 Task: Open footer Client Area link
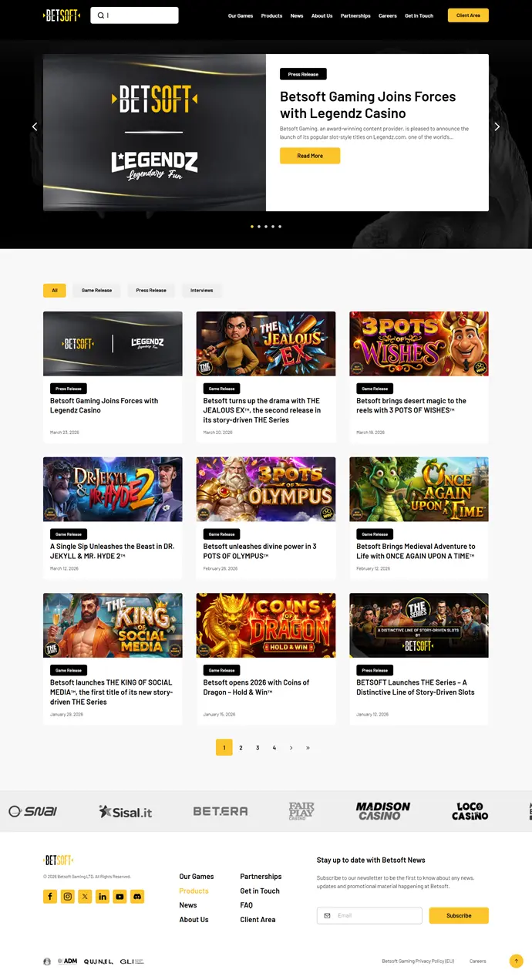258,920
